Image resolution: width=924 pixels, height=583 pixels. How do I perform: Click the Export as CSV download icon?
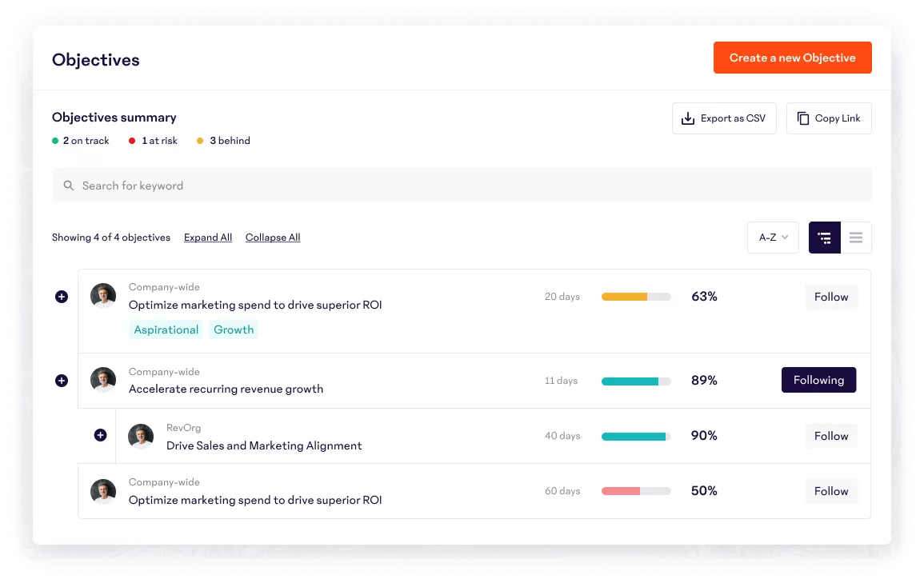click(688, 118)
